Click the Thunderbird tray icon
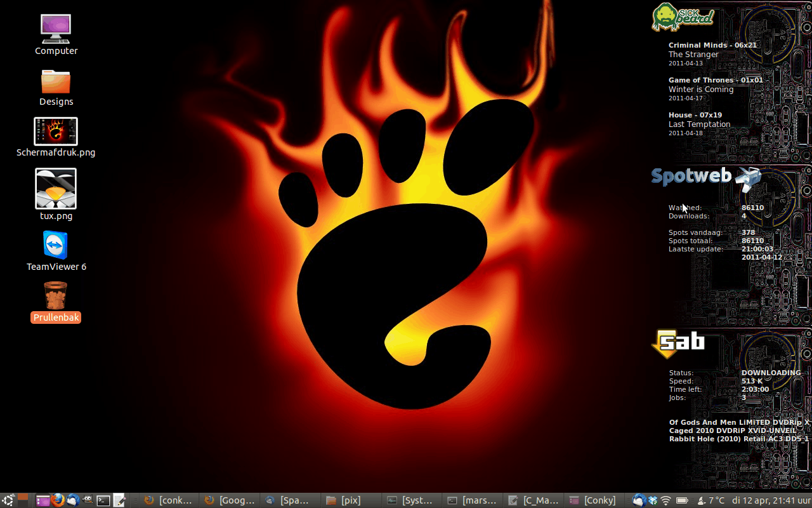 639,500
